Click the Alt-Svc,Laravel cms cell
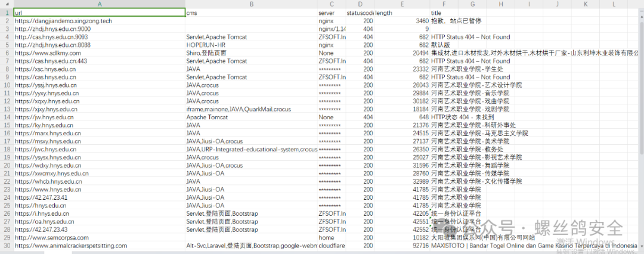Viewport: 644px width, 254px height. pos(252,246)
